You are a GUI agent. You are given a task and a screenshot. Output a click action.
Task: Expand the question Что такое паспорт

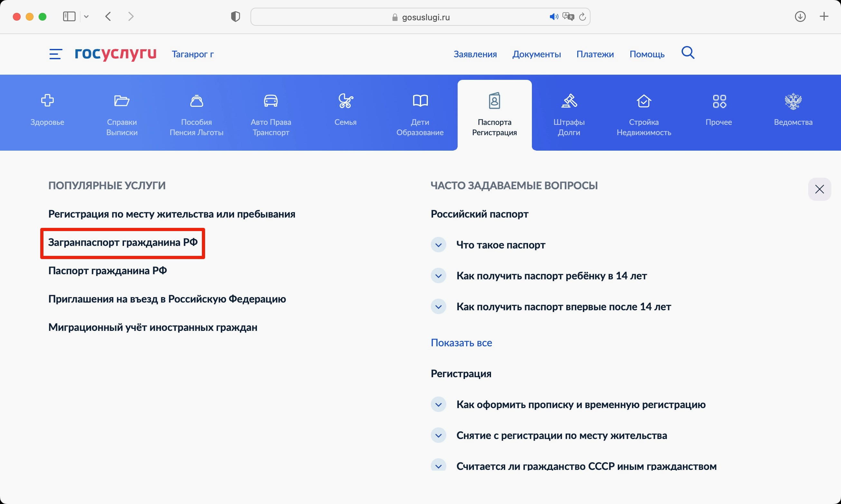tap(438, 245)
